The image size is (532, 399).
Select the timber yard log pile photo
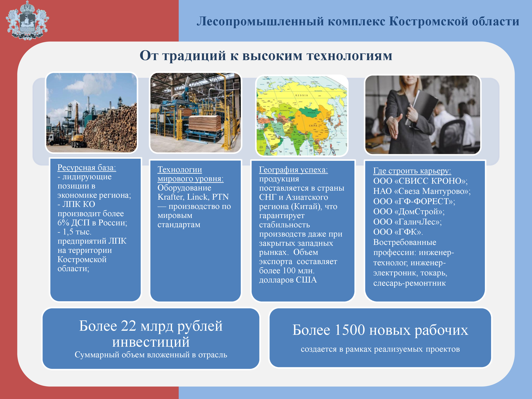[91, 113]
